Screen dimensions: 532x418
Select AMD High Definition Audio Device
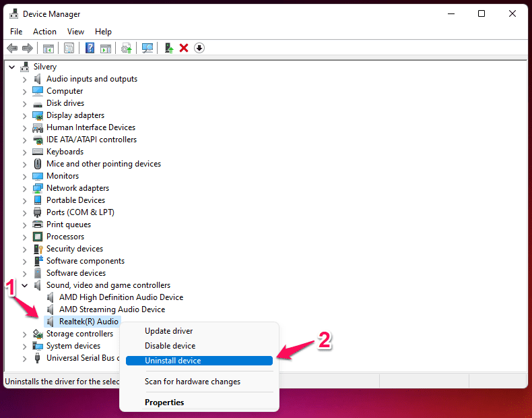coord(121,297)
